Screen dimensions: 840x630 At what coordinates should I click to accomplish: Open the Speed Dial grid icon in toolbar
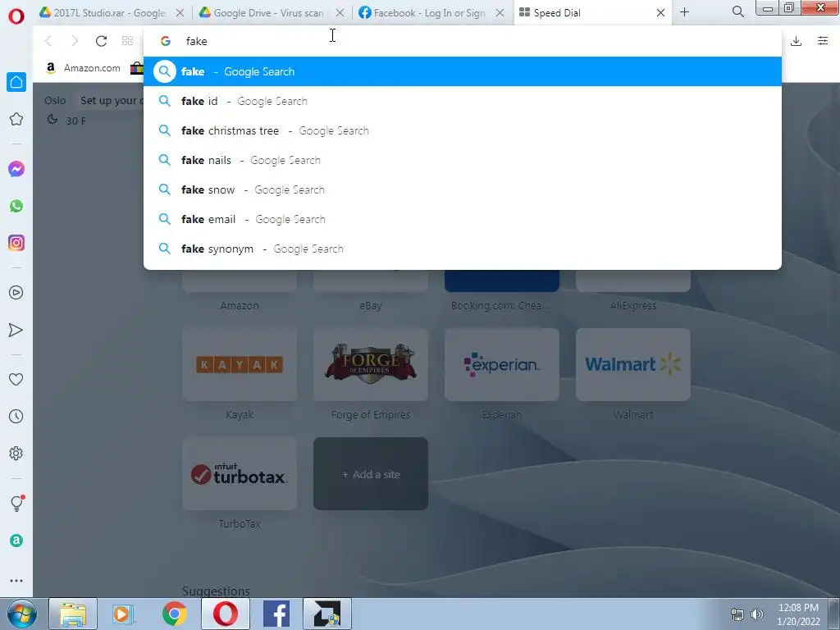click(127, 41)
